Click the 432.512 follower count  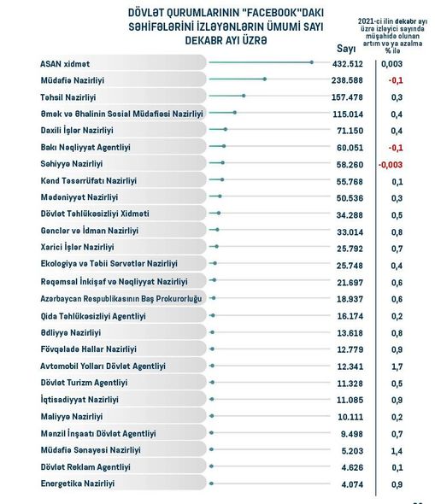(348, 64)
